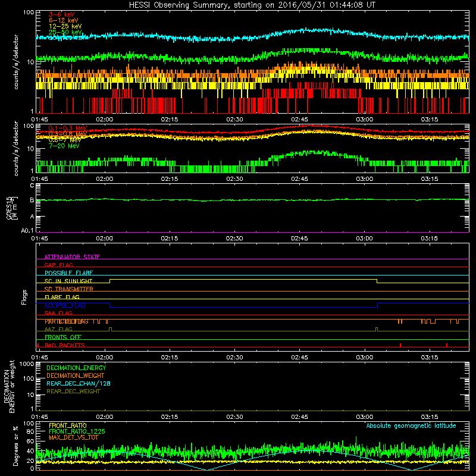476x476 pixels.
Task: Click the Absolute geomagnetic latitude label
Action: 411,425
